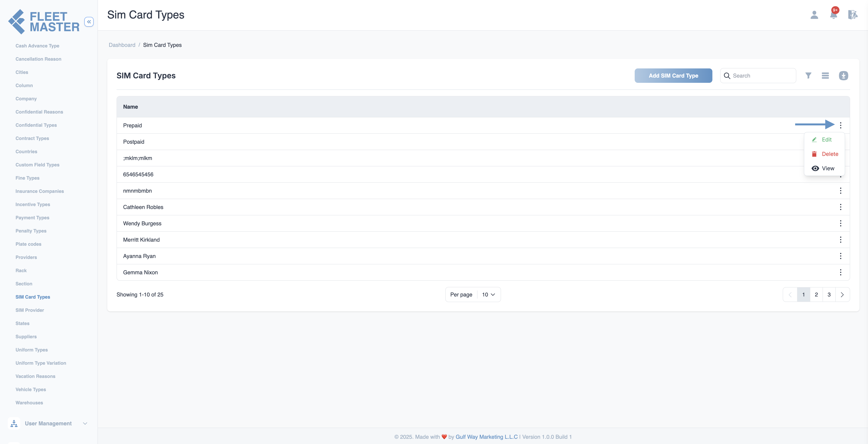Open the actions menu for Cathleen Robles

click(840, 207)
